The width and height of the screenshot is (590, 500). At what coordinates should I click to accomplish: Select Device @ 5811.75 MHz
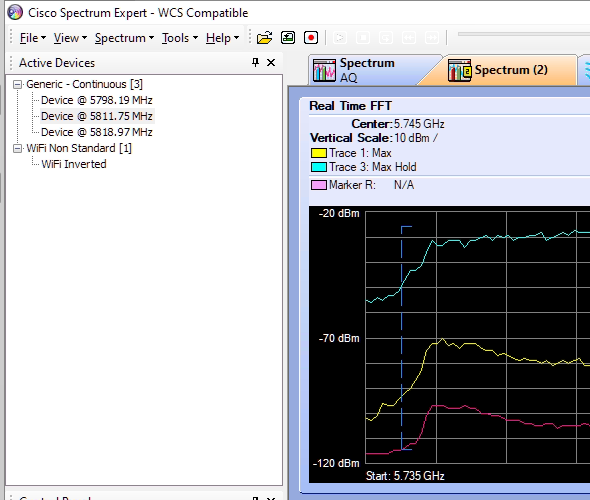click(97, 116)
